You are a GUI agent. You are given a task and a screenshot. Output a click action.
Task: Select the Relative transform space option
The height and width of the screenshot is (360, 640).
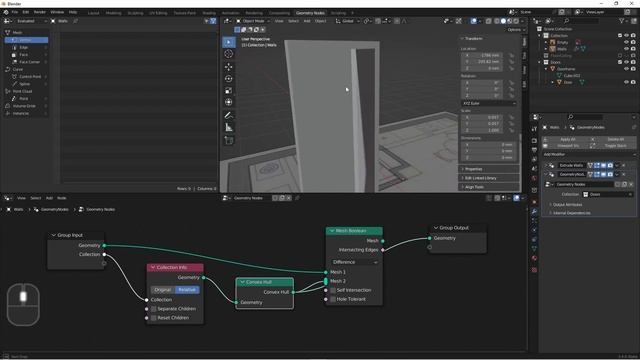click(x=187, y=290)
